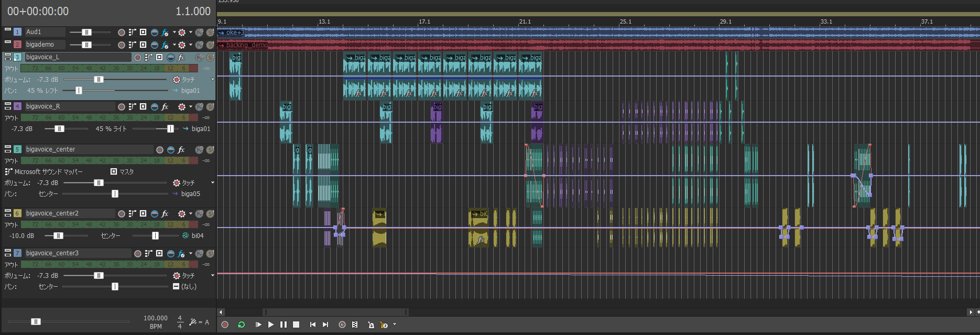Stop playback with the Stop button
The height and width of the screenshot is (335, 980).
pos(296,325)
